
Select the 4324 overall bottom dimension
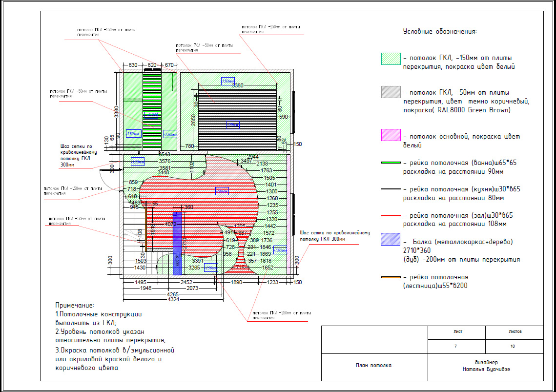[173, 299]
